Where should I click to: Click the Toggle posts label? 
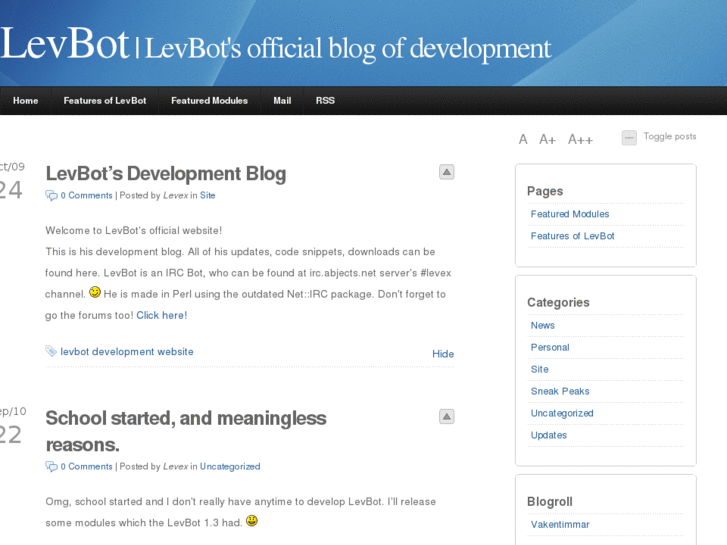pos(670,136)
